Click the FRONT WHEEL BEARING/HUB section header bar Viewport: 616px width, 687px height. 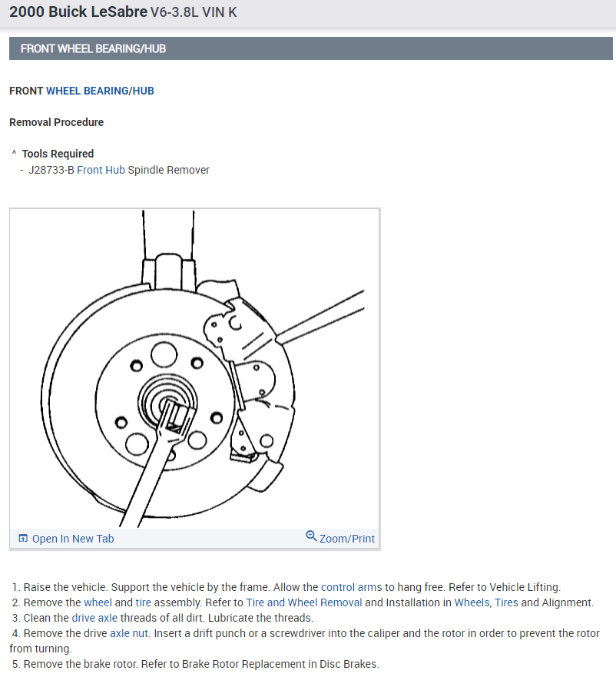(x=311, y=48)
